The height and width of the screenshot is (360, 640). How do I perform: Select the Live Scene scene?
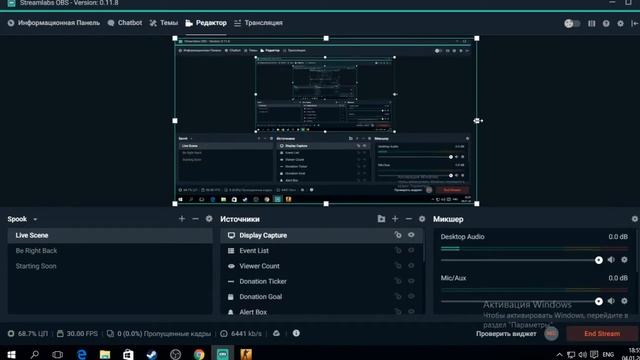point(110,236)
